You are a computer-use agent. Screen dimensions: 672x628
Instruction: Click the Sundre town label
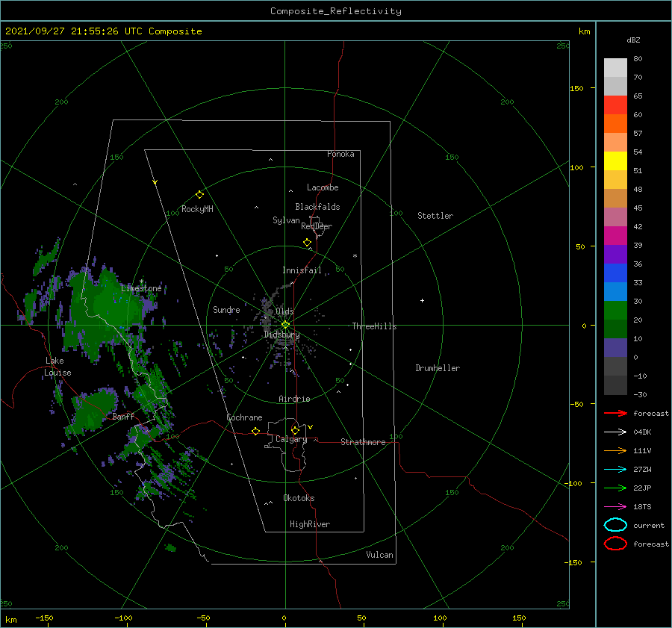pos(226,309)
